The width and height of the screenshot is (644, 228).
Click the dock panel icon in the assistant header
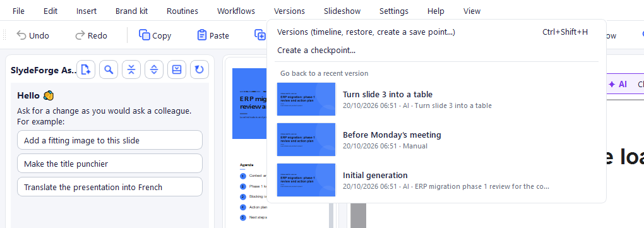177,70
